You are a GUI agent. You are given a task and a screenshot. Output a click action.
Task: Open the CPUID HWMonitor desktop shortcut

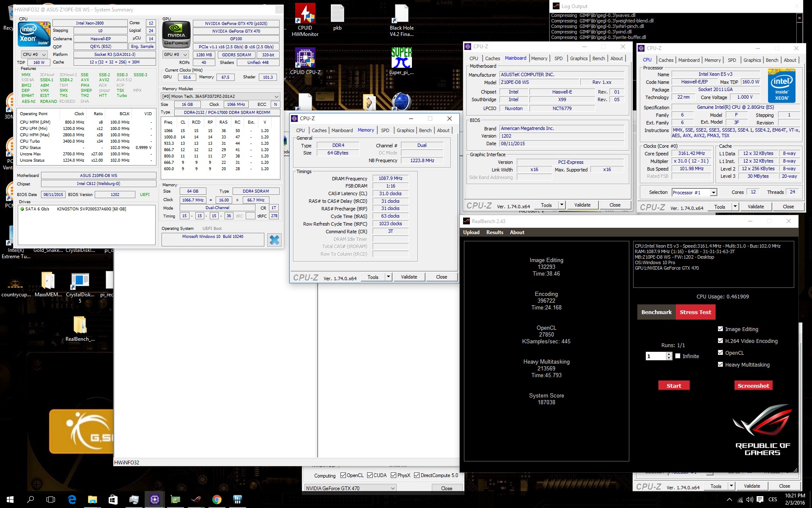(305, 19)
